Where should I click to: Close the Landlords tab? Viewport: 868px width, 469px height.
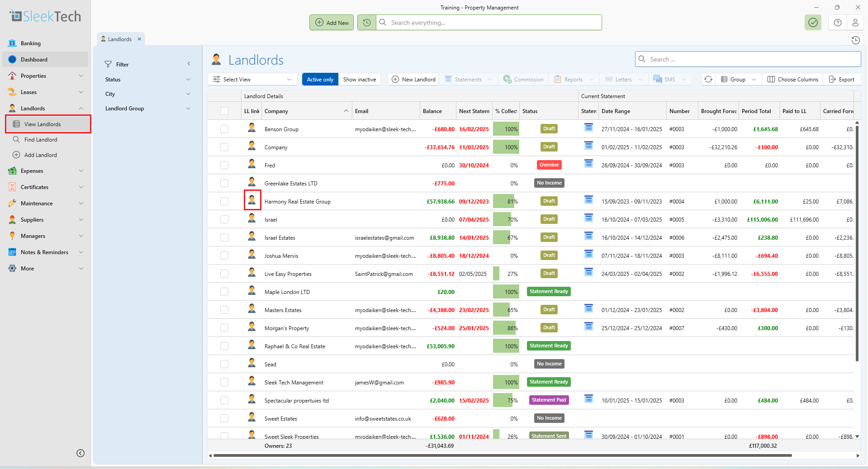139,39
